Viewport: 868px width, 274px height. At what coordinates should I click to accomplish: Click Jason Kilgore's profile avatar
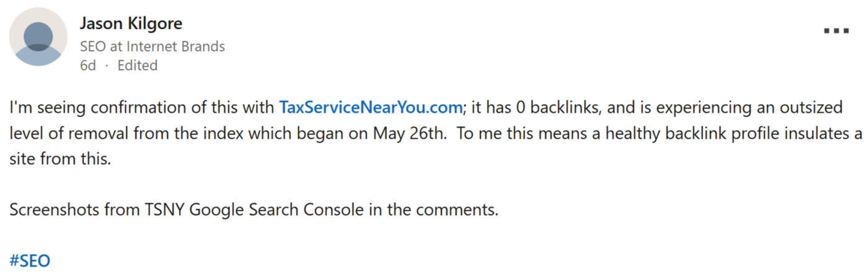point(38,37)
